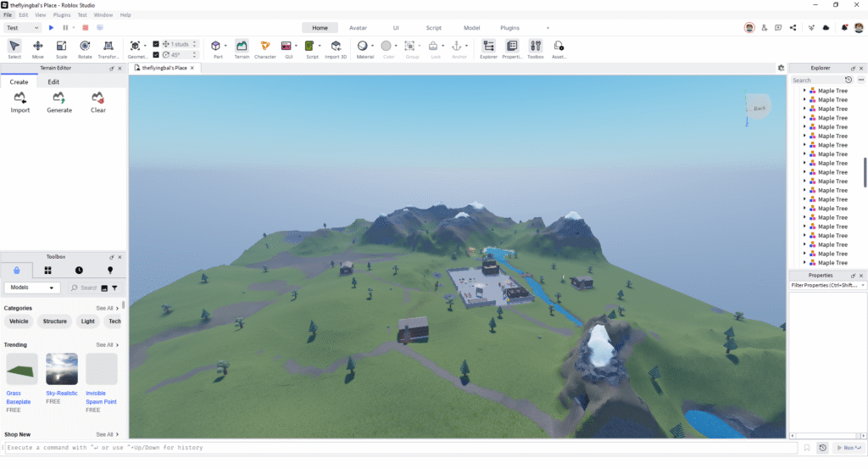Open the Terrain editor tool
This screenshot has height=469, width=868.
coord(242,49)
